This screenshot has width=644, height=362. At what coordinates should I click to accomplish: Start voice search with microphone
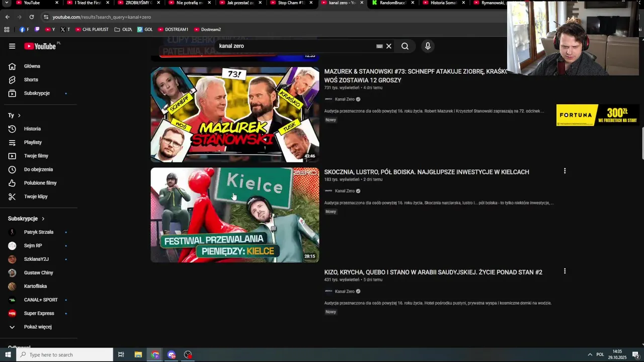(428, 46)
